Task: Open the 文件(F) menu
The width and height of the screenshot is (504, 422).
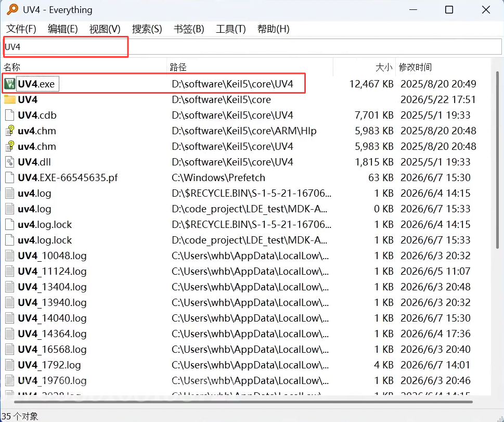Action: tap(21, 29)
